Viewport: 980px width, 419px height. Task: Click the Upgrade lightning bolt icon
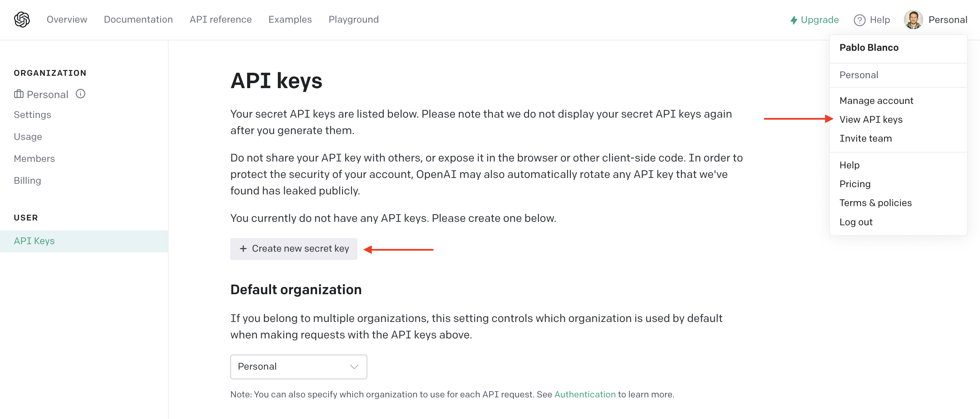(794, 20)
